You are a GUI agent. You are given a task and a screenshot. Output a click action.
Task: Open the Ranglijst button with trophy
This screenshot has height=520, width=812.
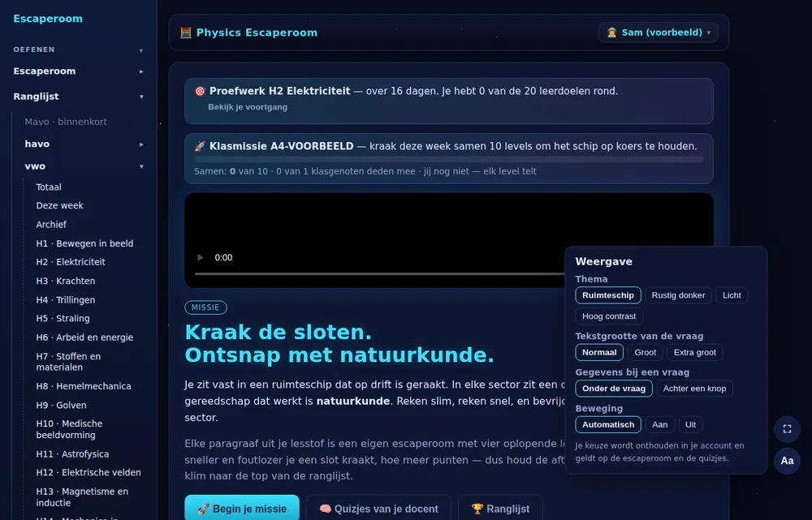500,509
